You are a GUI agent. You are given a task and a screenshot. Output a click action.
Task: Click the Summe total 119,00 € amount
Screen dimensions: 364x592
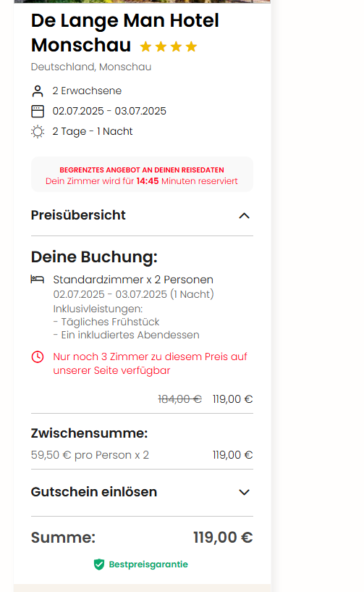pos(223,537)
